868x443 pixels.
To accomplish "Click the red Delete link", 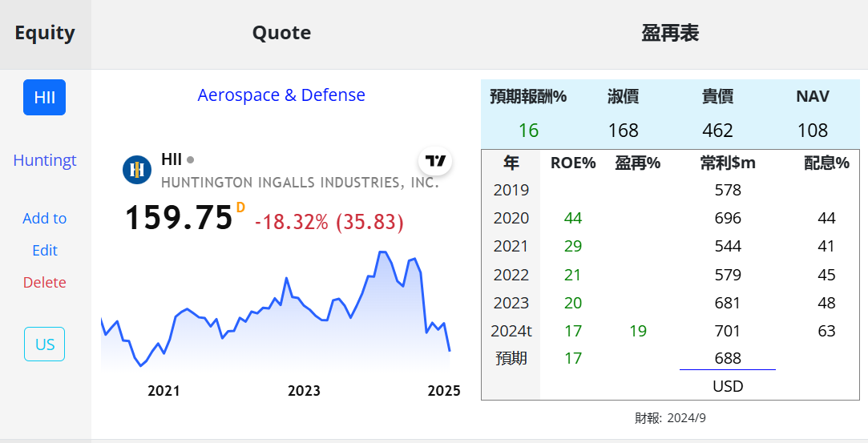I will click(x=45, y=283).
